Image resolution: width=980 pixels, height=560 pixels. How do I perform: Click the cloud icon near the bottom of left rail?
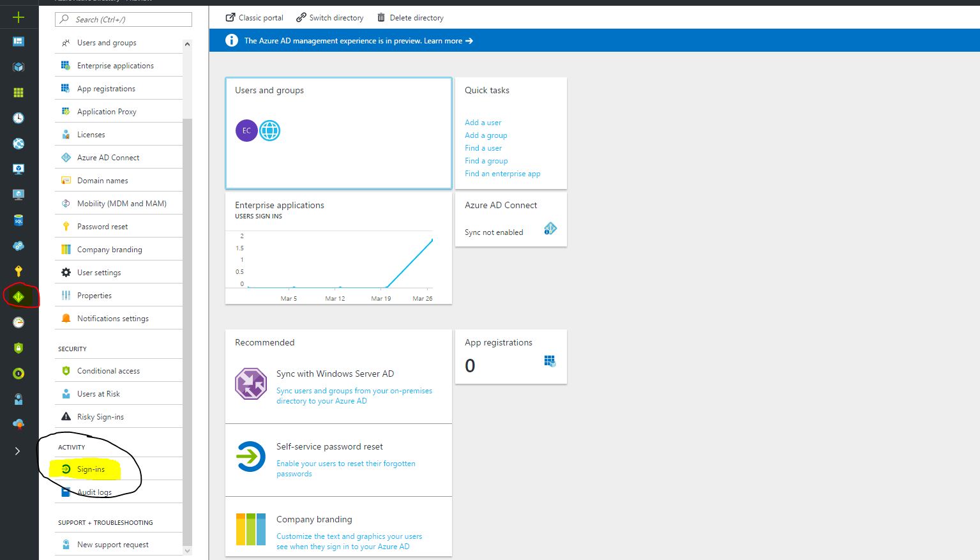19,425
